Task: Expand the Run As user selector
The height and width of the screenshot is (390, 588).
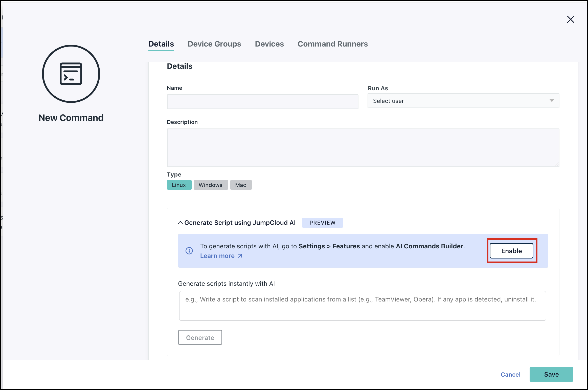Action: click(x=463, y=101)
